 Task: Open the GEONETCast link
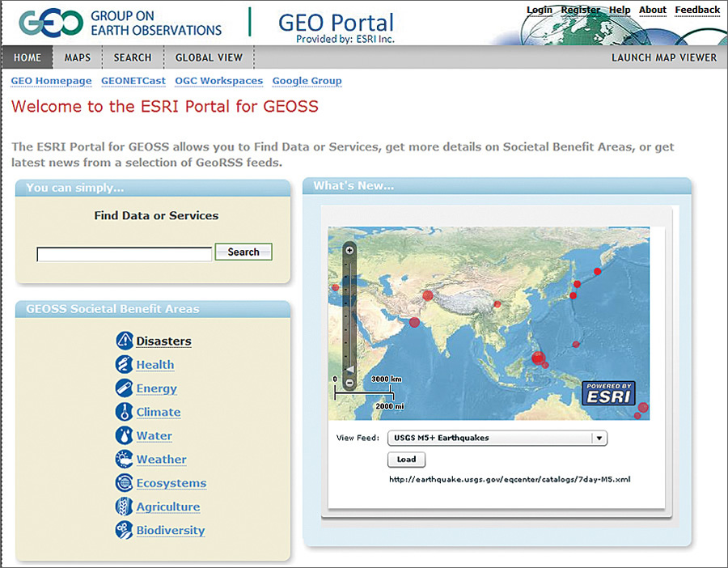(133, 81)
